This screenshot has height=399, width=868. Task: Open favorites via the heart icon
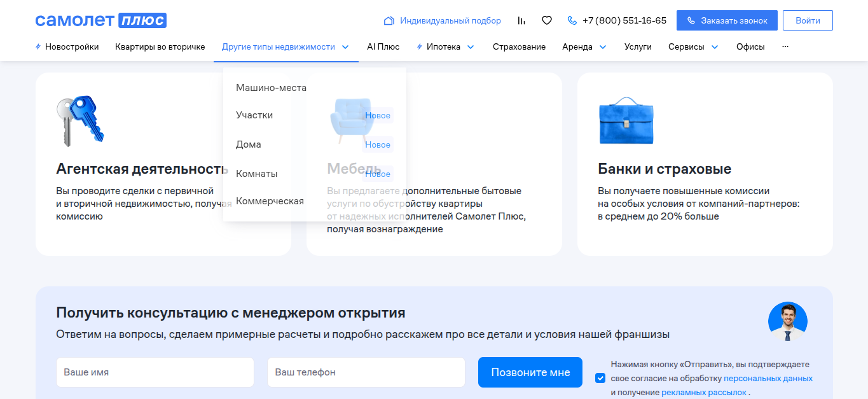(x=546, y=20)
